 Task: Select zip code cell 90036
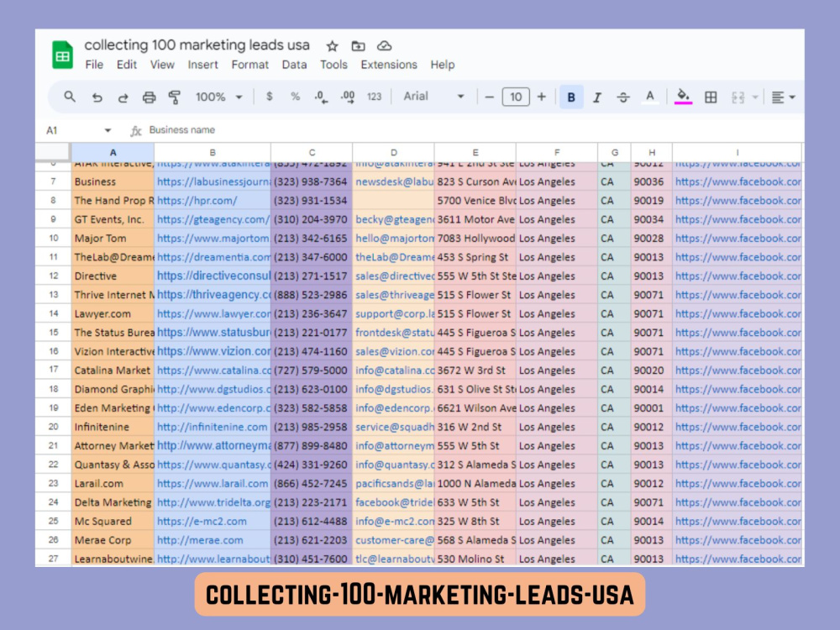652,181
